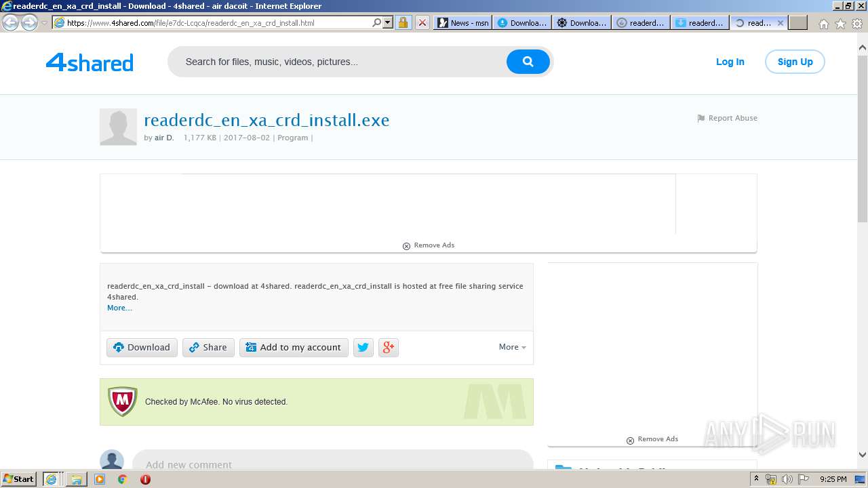The width and height of the screenshot is (868, 488).
Task: Click Remove Ads icon under top banner
Action: (406, 246)
